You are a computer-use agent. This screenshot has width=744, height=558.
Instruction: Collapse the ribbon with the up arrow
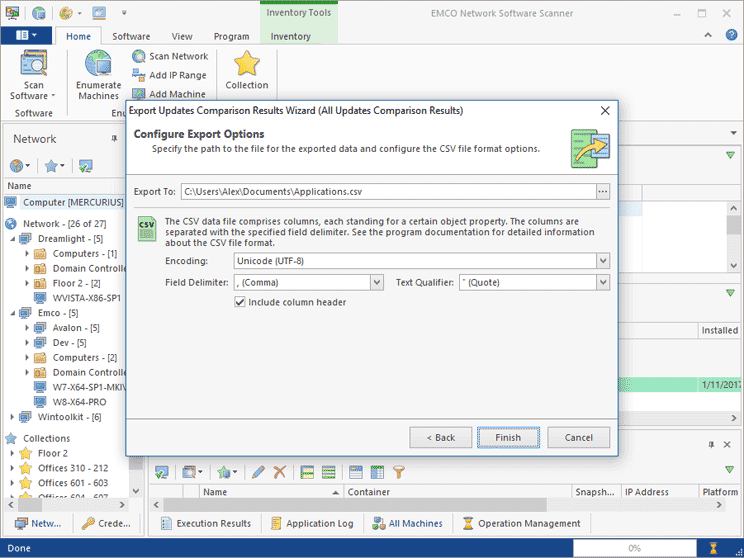click(708, 35)
